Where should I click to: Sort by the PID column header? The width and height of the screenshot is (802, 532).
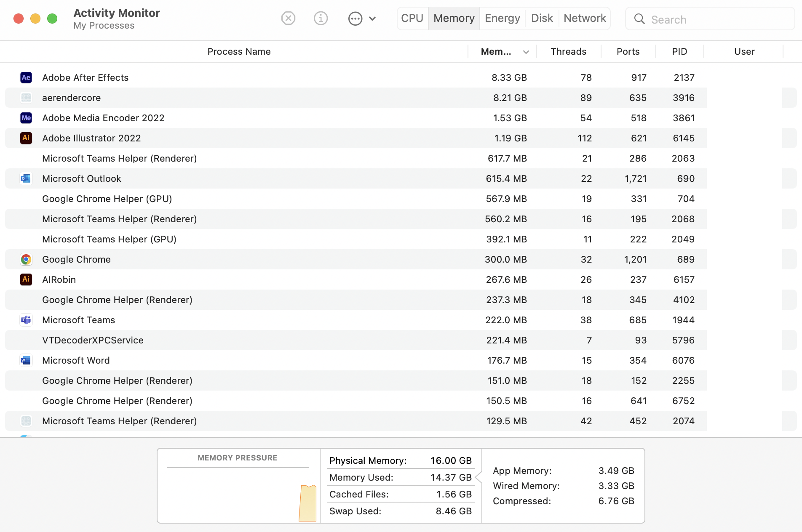pyautogui.click(x=679, y=52)
